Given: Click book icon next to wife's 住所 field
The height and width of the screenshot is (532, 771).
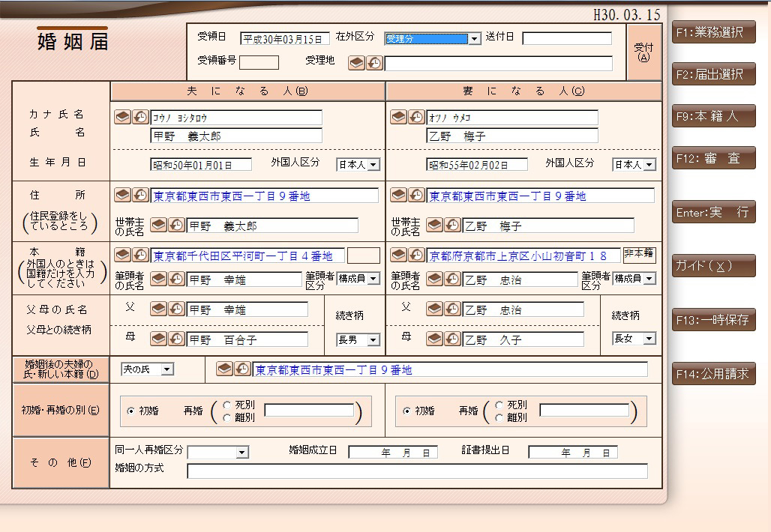Looking at the screenshot, I should tap(398, 195).
